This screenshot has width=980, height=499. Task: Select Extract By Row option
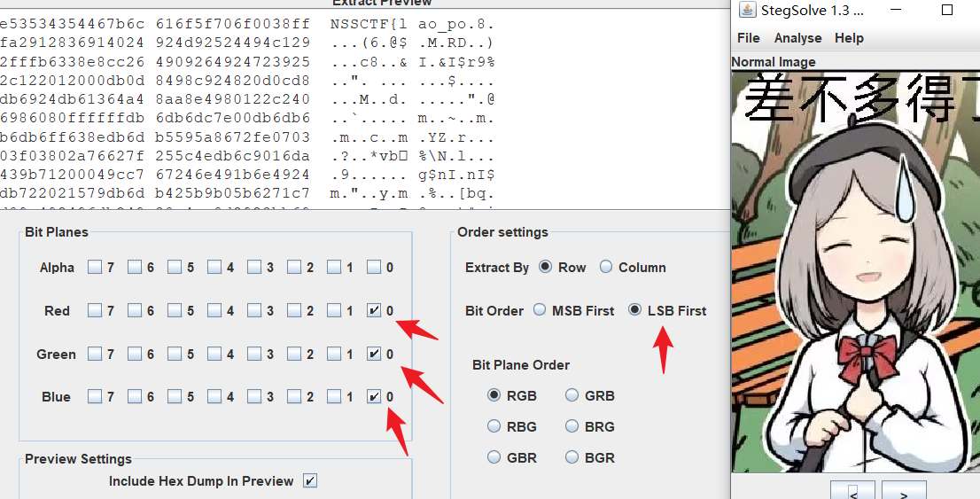click(x=546, y=267)
